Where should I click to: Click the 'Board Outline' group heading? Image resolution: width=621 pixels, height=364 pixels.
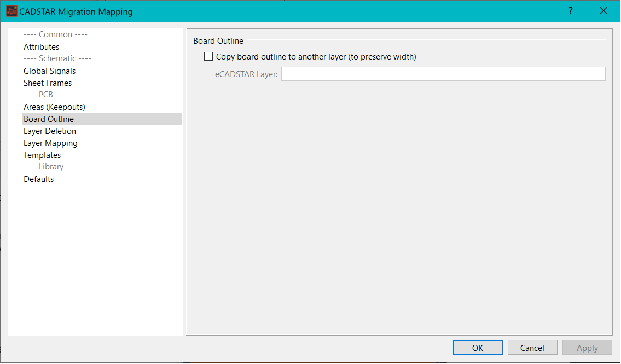[218, 41]
